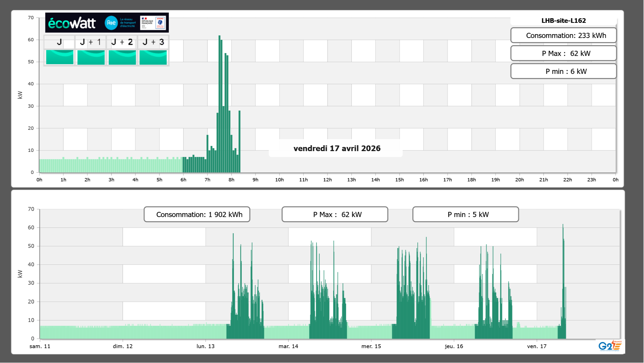644x363 pixels.
Task: Click the green signal icon under J
Action: [60, 57]
